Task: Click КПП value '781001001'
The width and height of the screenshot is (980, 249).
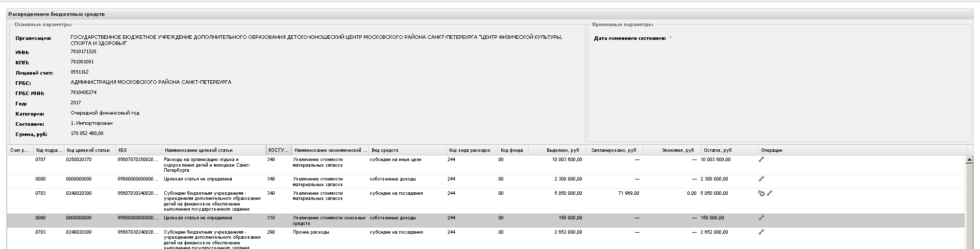Action: [x=82, y=62]
